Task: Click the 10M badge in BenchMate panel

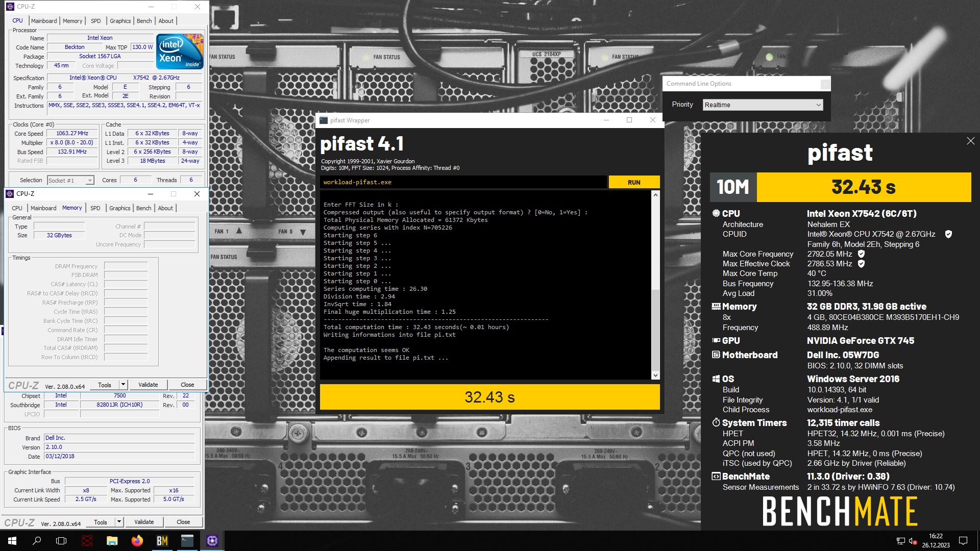Action: (x=733, y=187)
